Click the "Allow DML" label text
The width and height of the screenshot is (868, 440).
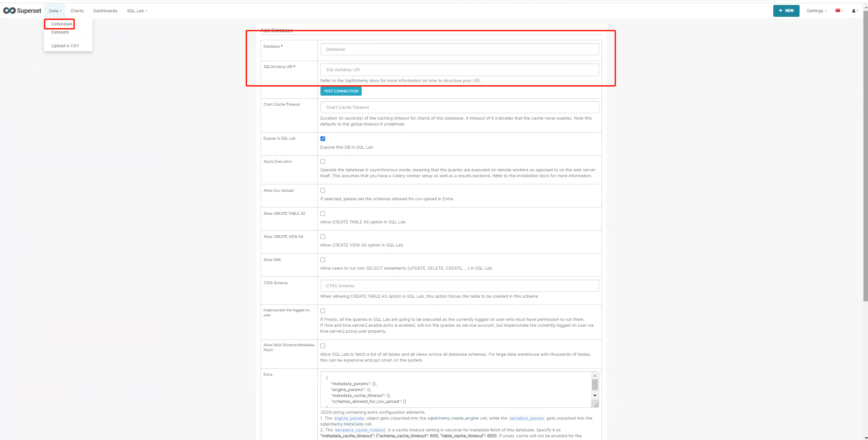tap(272, 260)
